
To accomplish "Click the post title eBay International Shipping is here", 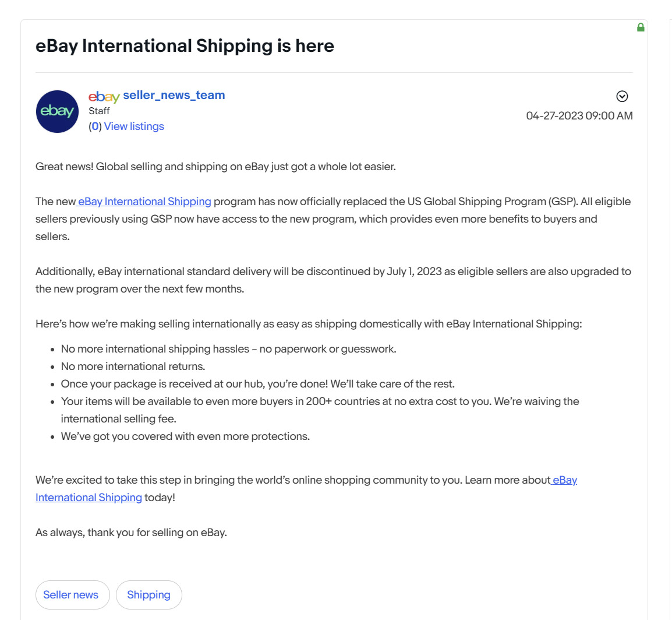I will (185, 45).
